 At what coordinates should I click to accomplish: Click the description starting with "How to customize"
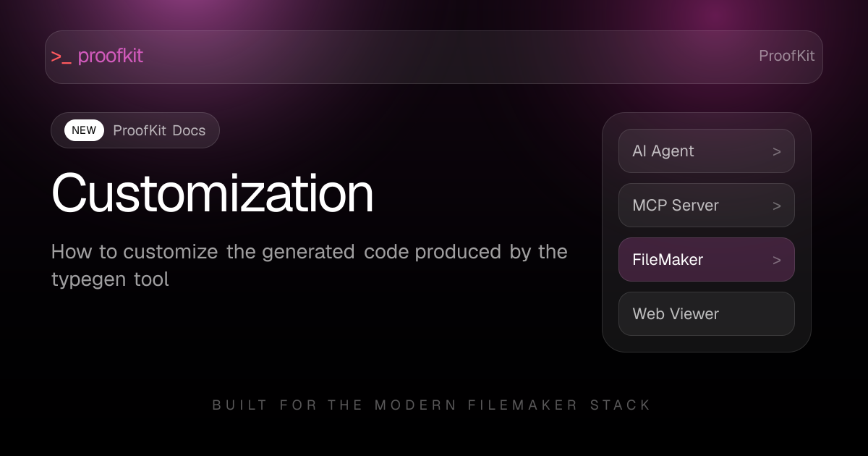pyautogui.click(x=310, y=265)
